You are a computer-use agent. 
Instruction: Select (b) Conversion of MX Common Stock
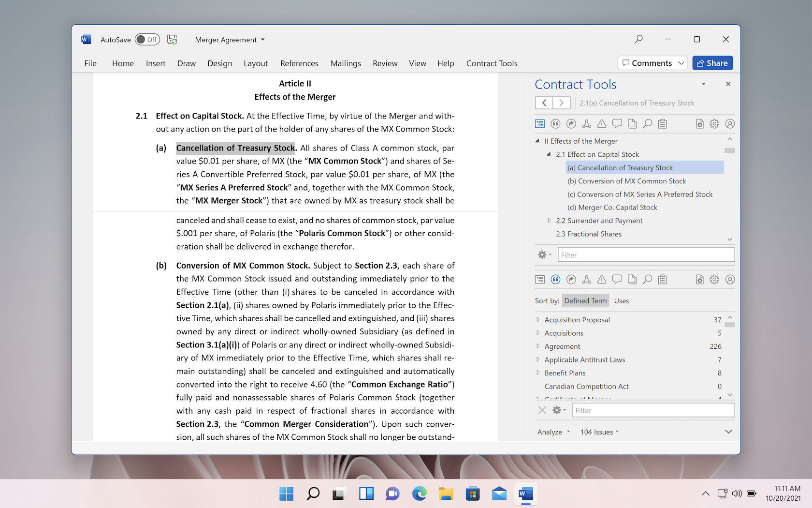pyautogui.click(x=626, y=181)
